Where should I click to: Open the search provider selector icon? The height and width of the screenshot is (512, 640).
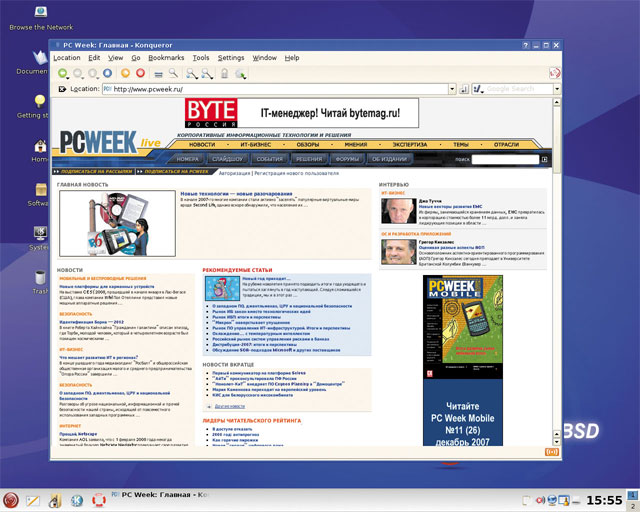click(x=478, y=89)
